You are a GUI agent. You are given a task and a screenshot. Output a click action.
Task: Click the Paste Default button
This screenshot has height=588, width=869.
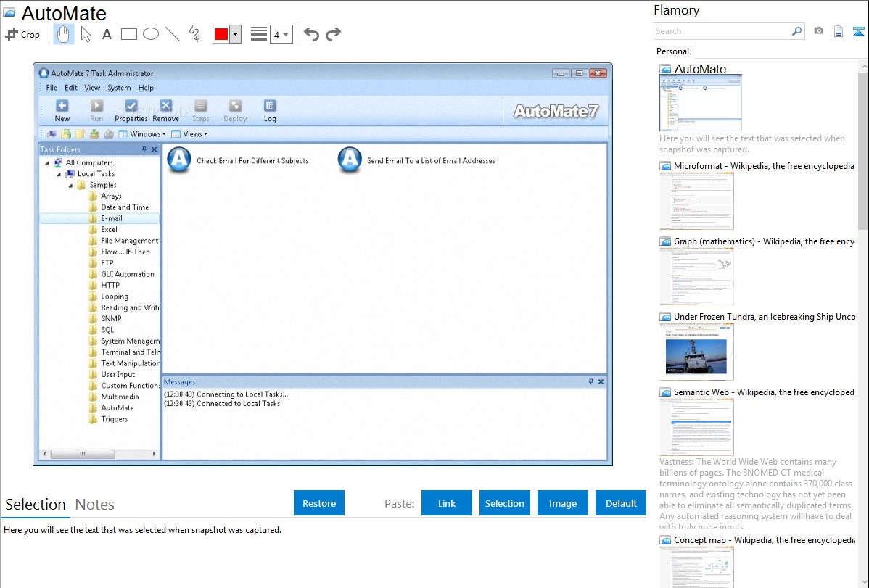pyautogui.click(x=621, y=503)
